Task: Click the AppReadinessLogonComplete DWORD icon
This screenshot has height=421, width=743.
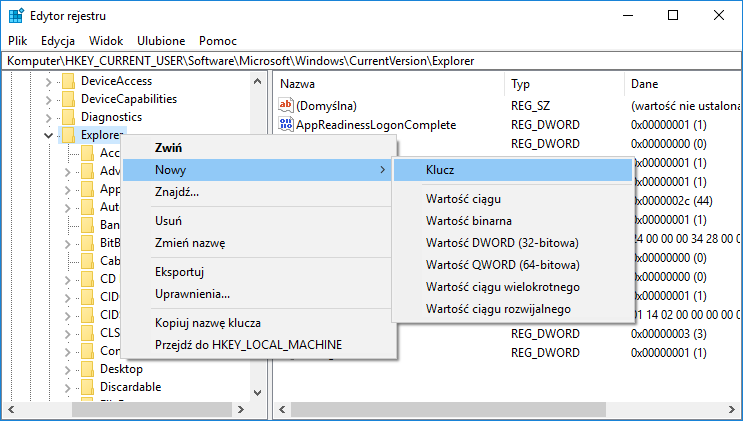Action: point(286,124)
